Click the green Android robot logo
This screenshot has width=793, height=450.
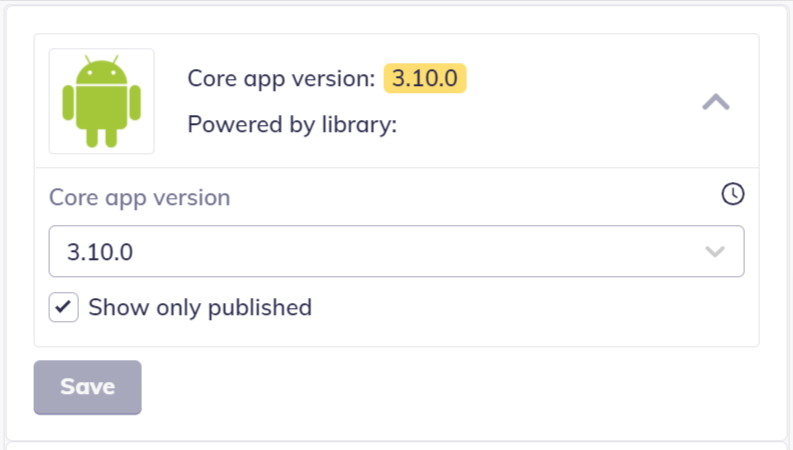tap(101, 103)
